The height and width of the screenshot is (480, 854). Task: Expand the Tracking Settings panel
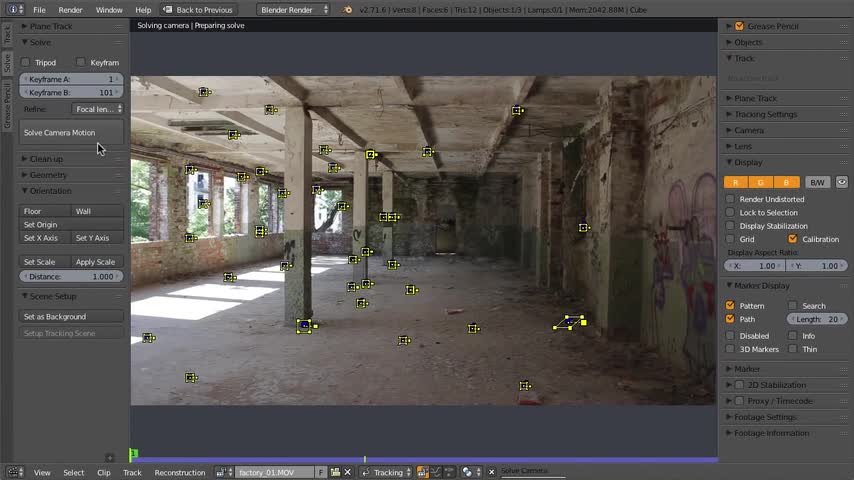click(x=765, y=114)
